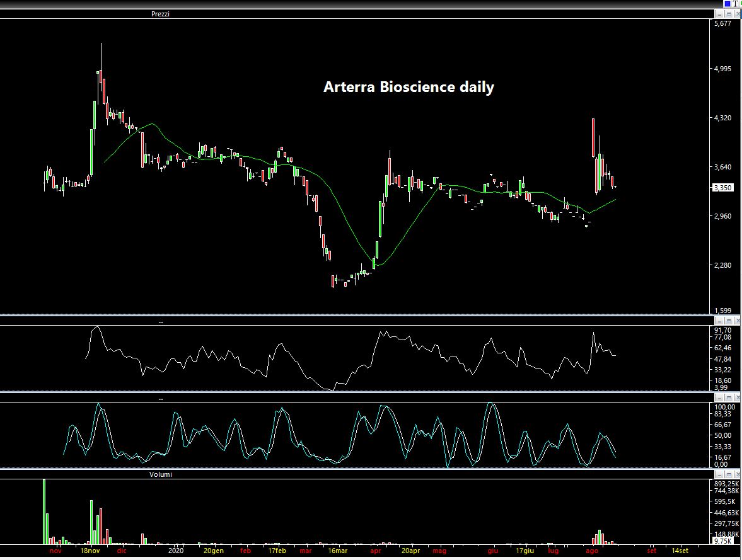Screen dimensions: 742x560
Task: Click the 5,677 price axis label
Action: pos(722,24)
